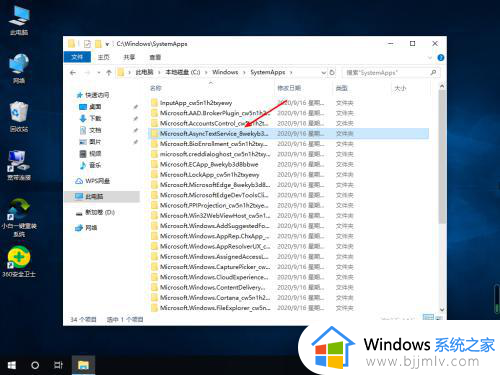Viewport: 500px width, 375px height.
Task: Expand the ribbon with the chevron
Action: click(430, 58)
